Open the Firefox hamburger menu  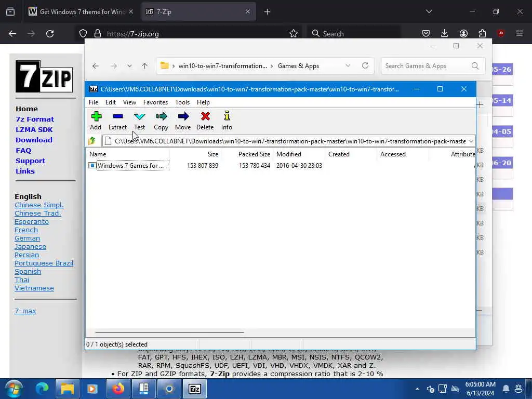click(520, 33)
